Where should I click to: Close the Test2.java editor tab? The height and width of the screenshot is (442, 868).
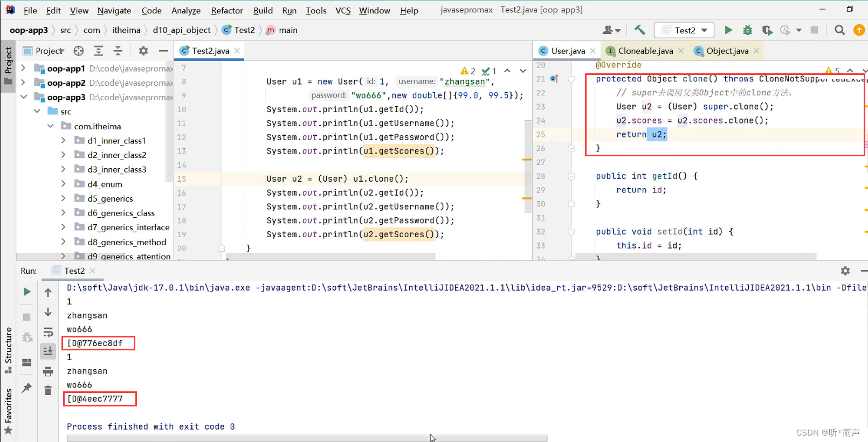237,51
